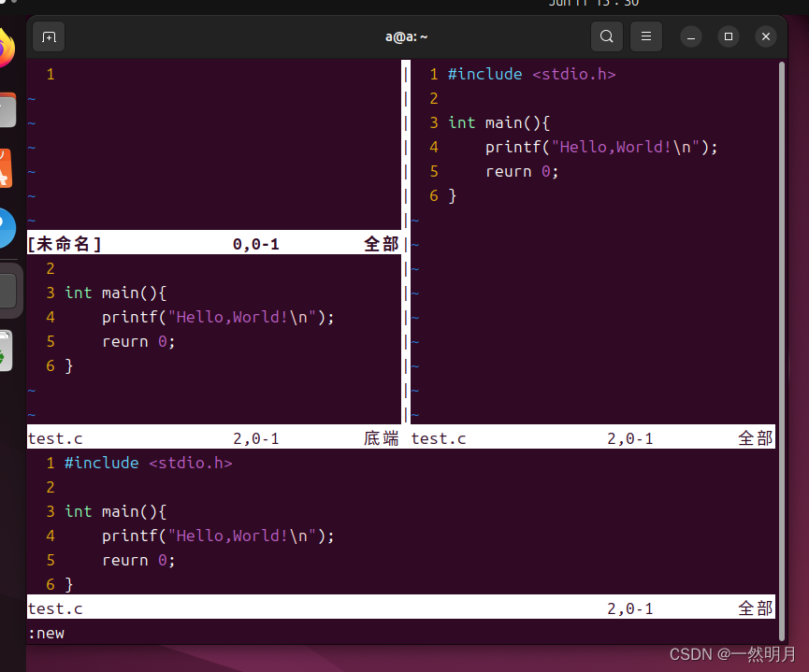This screenshot has height=672, width=809.
Task: Click the 0,0-1 cursor position indicator
Action: point(256,244)
